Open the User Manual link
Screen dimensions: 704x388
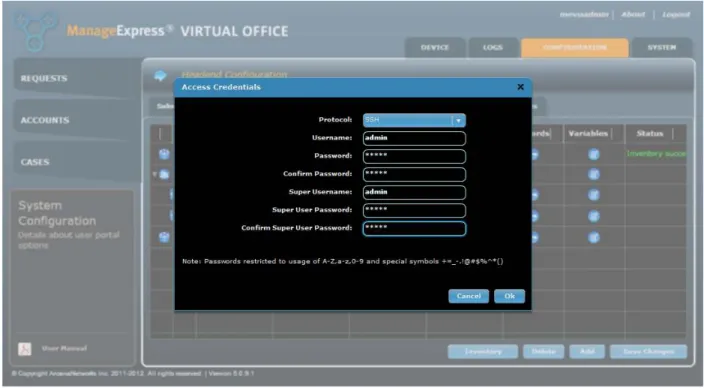click(x=64, y=348)
